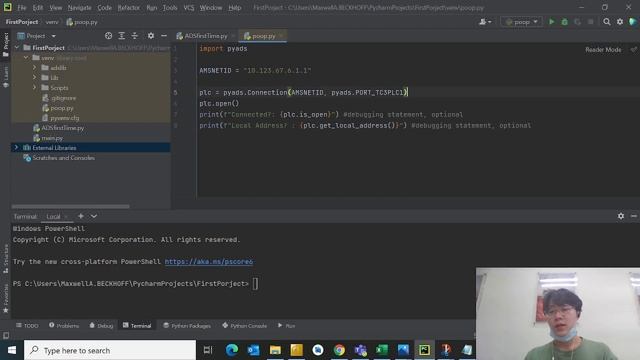Click Run with coverage icon in toolbar
640x360 pixels.
click(578, 22)
